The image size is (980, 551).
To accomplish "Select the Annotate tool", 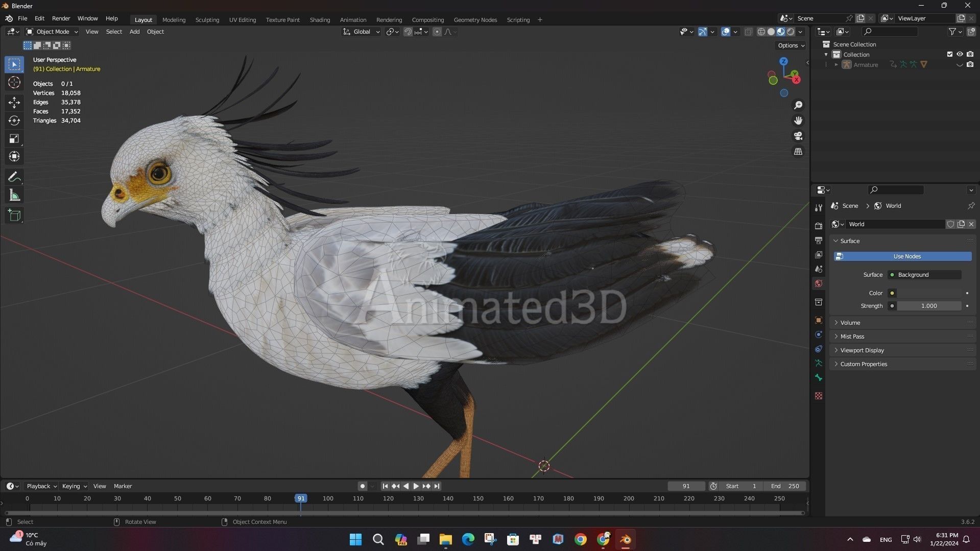I will coord(14,177).
